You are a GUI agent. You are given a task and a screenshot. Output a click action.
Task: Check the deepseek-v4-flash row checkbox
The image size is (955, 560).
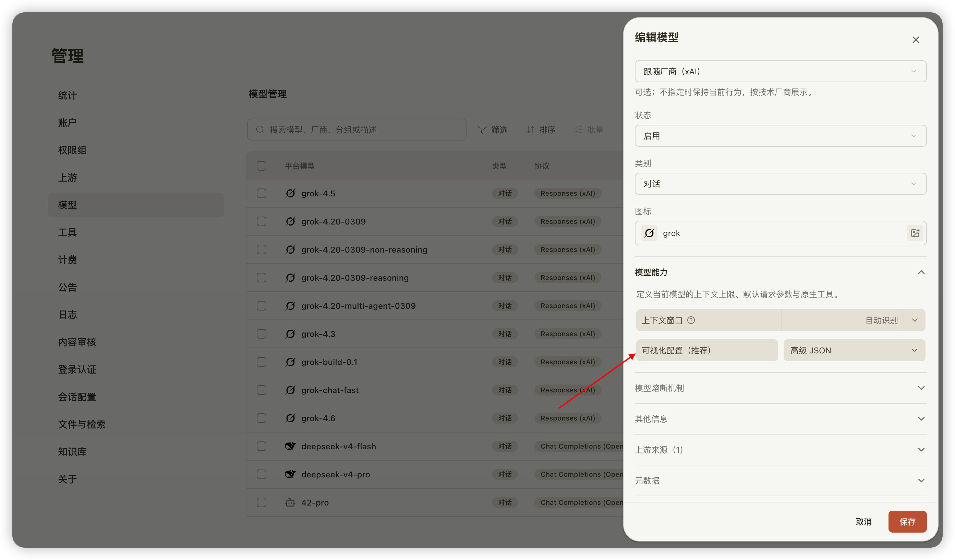tap(262, 446)
